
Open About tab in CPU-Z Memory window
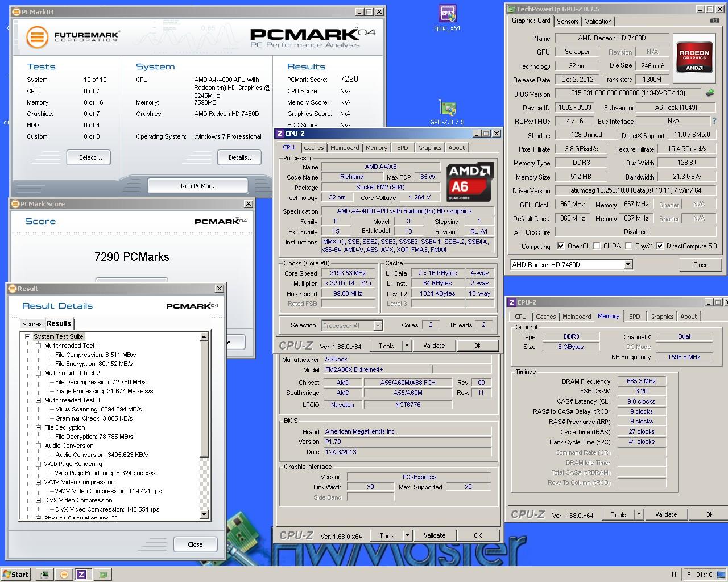(689, 317)
